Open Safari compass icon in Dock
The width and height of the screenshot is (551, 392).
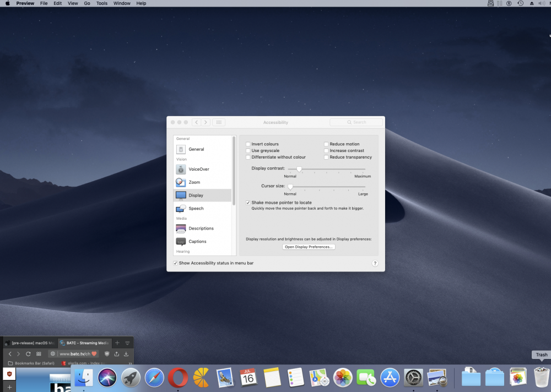[154, 378]
